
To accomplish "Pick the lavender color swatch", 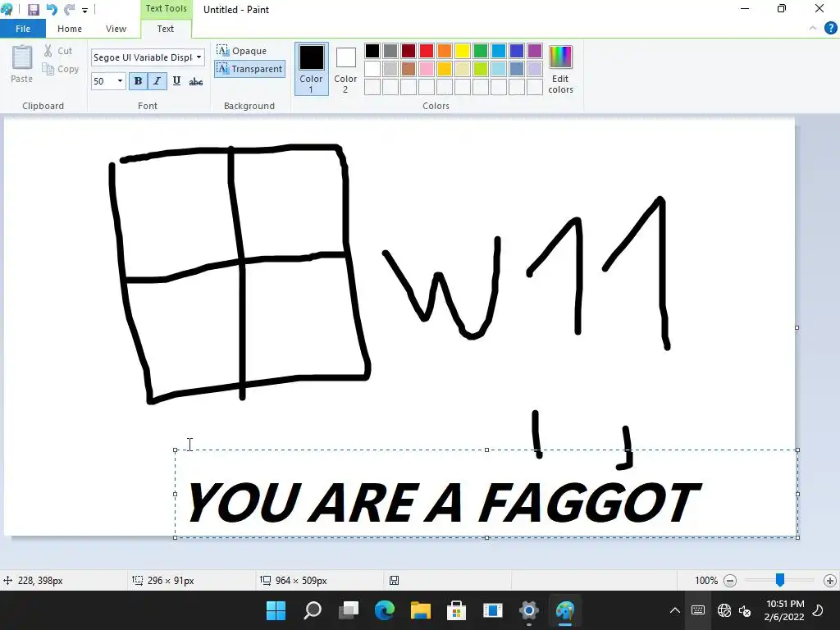I will tap(535, 69).
